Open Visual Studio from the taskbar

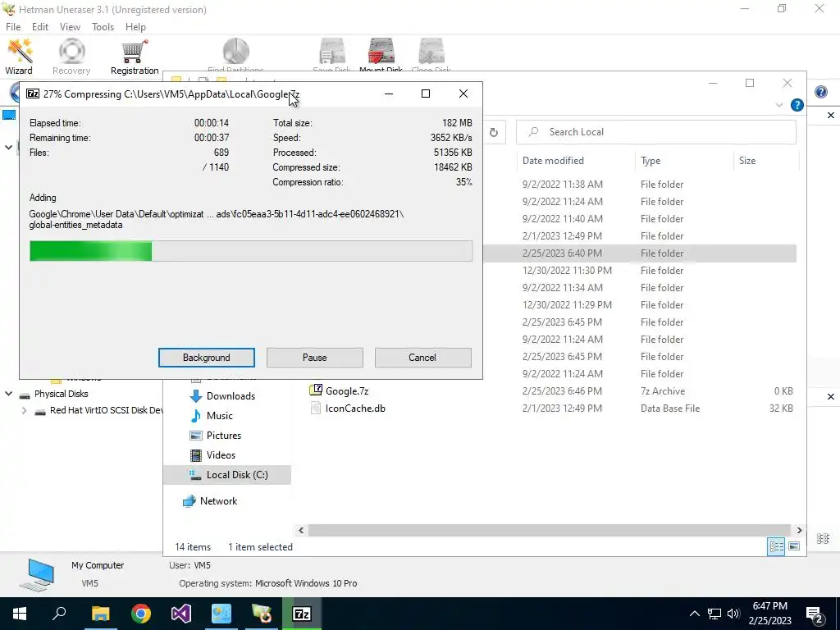click(x=181, y=614)
